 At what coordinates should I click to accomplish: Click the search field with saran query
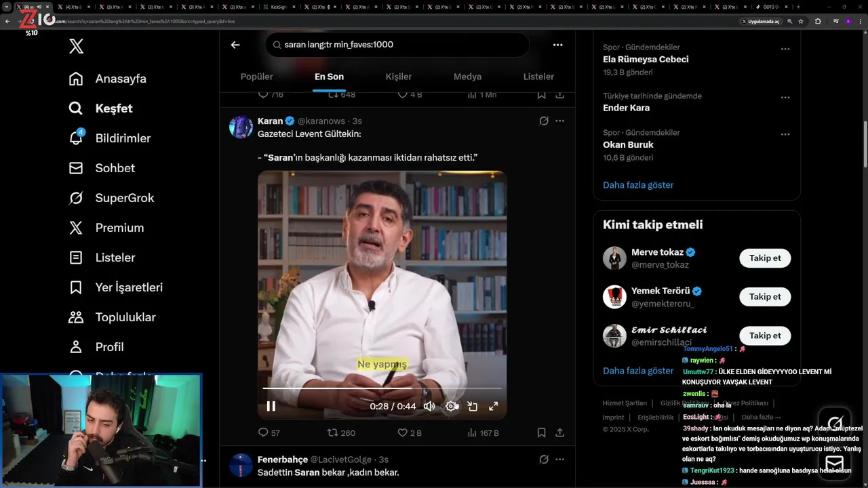click(397, 45)
